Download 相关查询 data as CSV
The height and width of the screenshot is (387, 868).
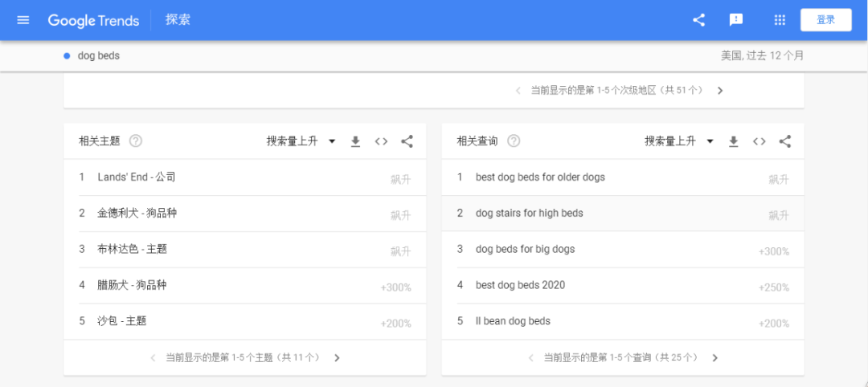[734, 142]
